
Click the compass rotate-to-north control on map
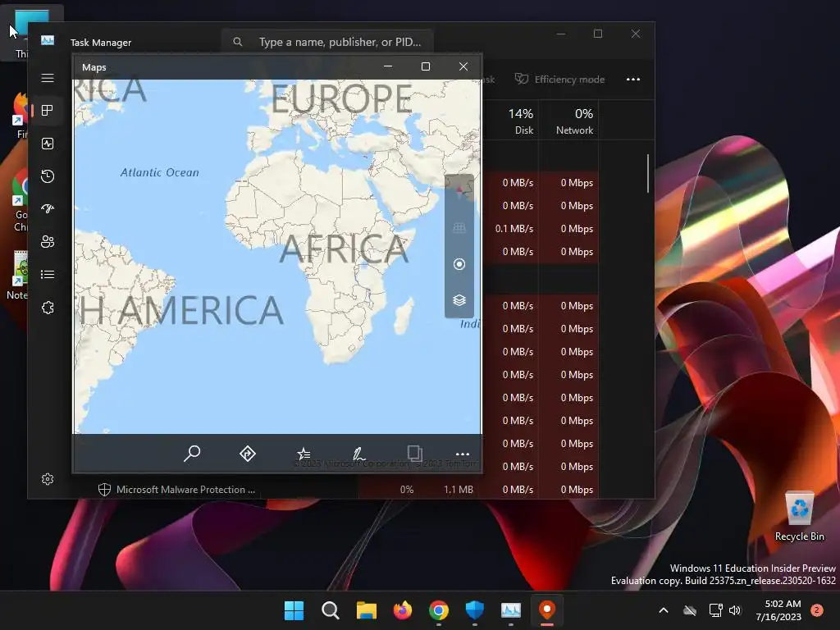click(x=459, y=192)
